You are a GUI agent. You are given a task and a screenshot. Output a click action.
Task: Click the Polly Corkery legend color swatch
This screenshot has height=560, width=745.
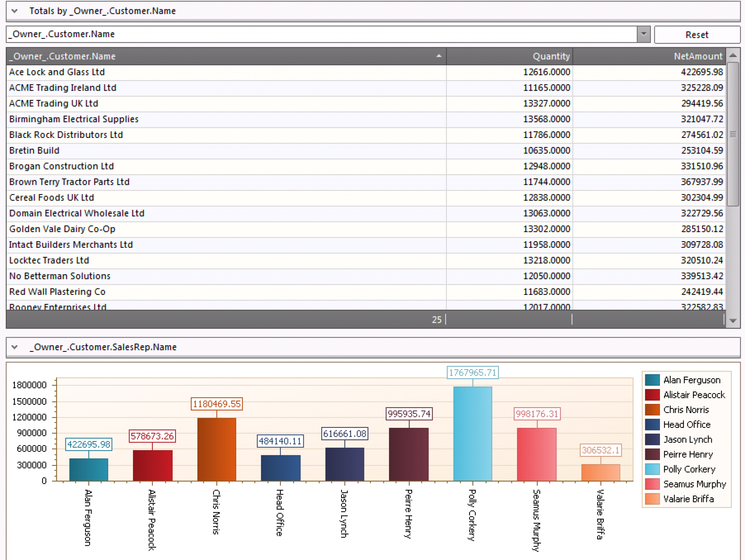653,469
